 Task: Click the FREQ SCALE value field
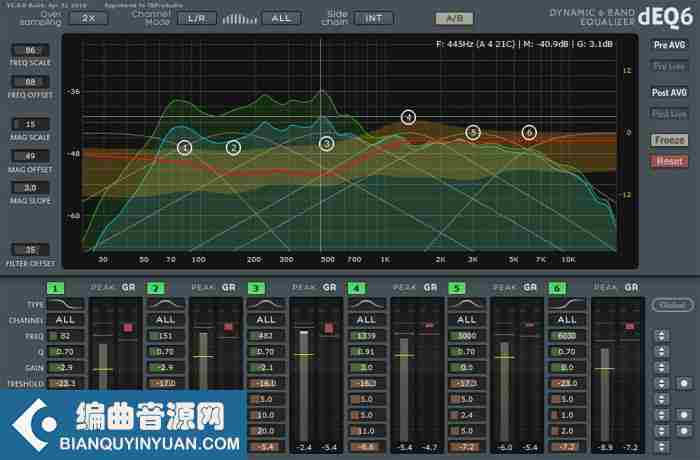(x=30, y=50)
